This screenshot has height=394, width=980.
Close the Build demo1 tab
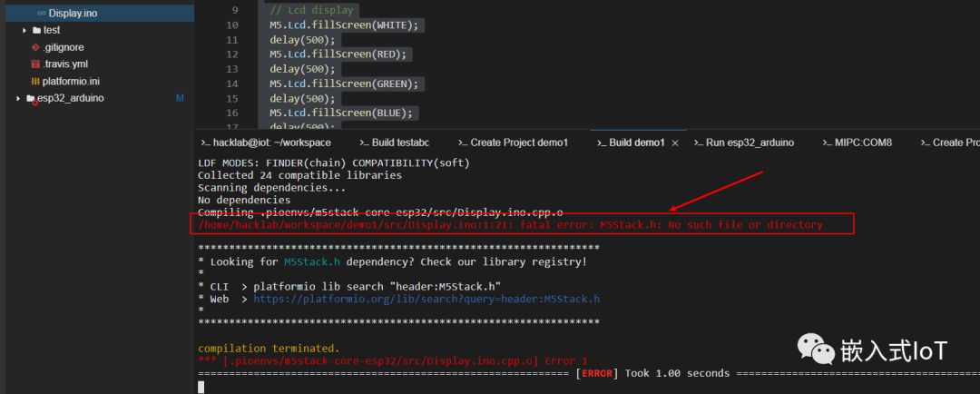pos(675,143)
